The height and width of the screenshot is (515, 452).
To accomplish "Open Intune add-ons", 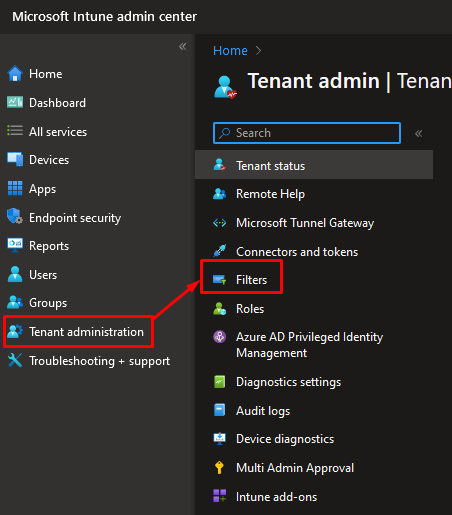I will [x=276, y=497].
